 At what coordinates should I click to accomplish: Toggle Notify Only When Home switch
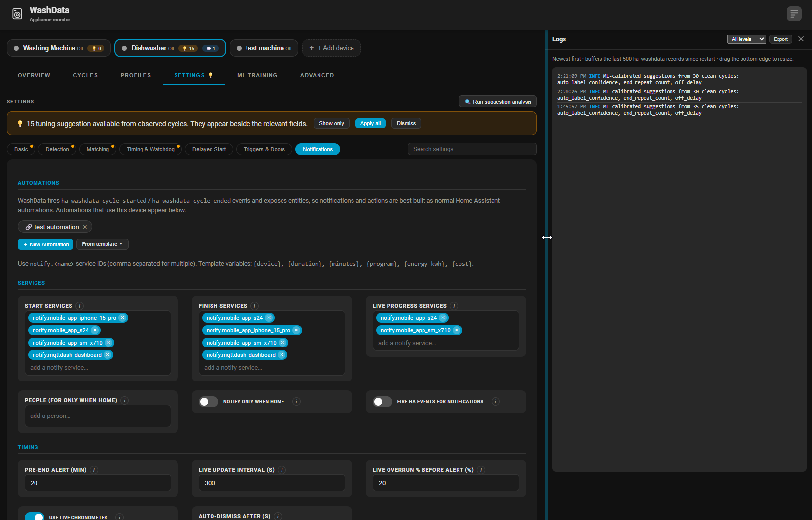(209, 402)
